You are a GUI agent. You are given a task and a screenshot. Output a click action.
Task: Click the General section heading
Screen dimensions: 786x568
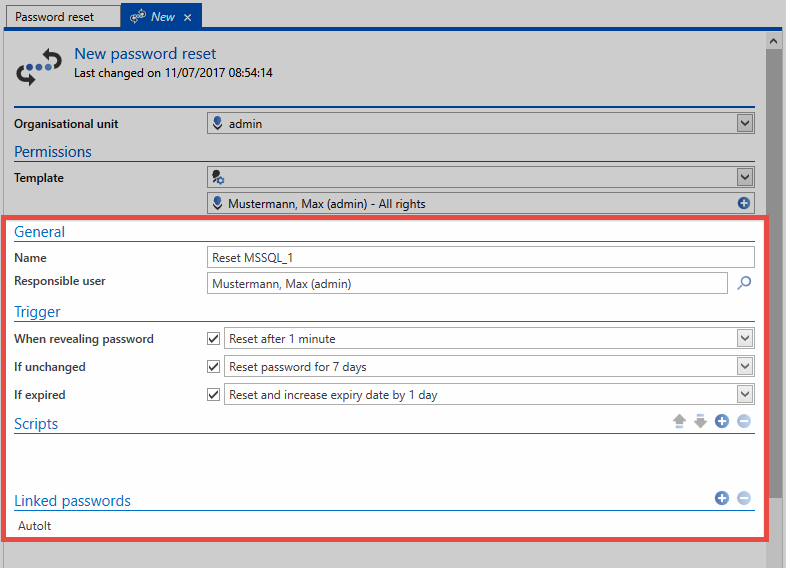(x=39, y=232)
